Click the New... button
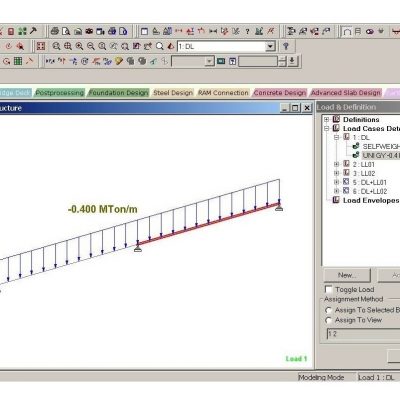The width and height of the screenshot is (400, 400). [x=347, y=275]
